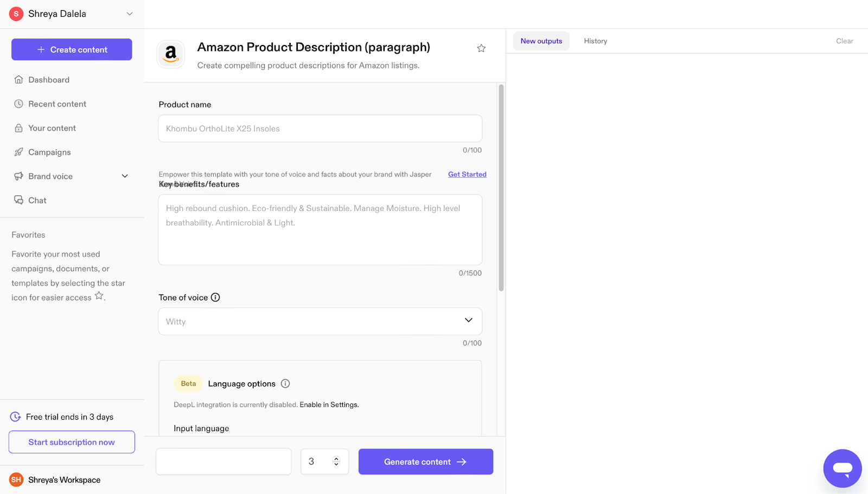Favorite this template with star icon
Image resolution: width=868 pixels, height=494 pixels.
481,48
